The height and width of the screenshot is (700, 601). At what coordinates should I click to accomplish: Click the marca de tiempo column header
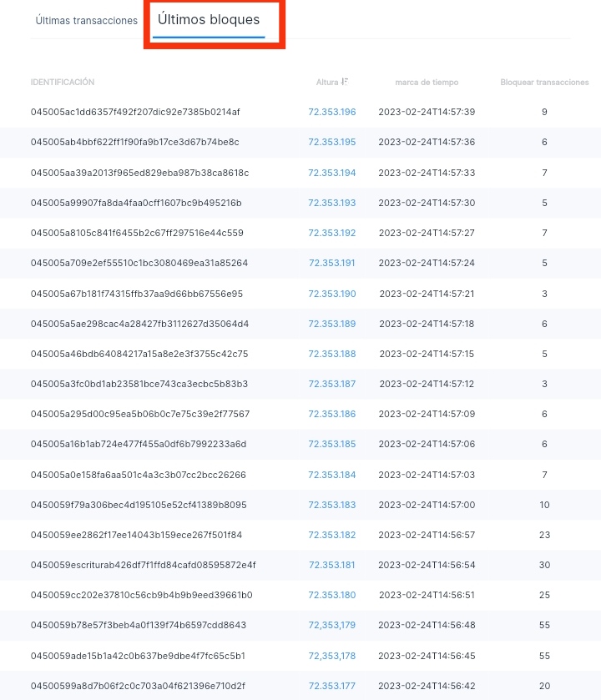(427, 82)
